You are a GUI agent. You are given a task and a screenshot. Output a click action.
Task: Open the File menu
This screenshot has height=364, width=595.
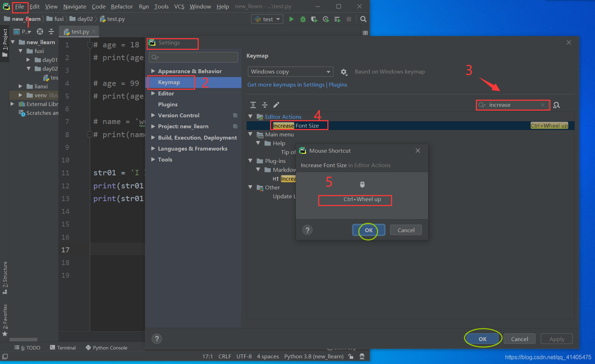pyautogui.click(x=19, y=6)
